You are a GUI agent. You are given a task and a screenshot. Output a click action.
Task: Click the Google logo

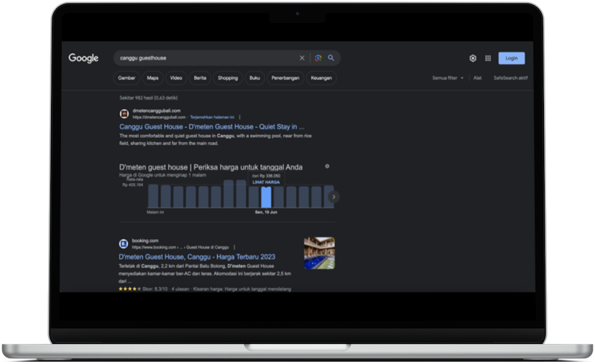point(83,58)
